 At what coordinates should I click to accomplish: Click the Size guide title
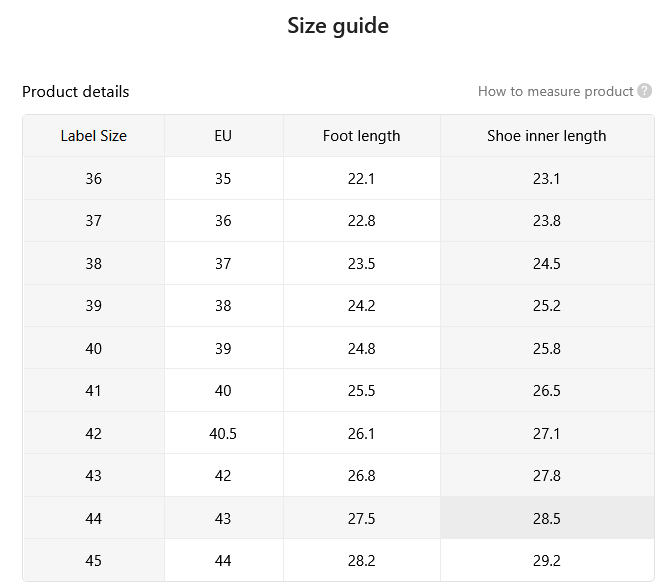[x=338, y=26]
